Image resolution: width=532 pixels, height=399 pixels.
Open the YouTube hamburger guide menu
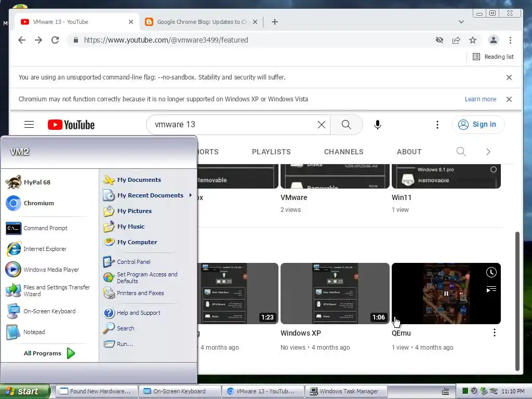pyautogui.click(x=29, y=125)
